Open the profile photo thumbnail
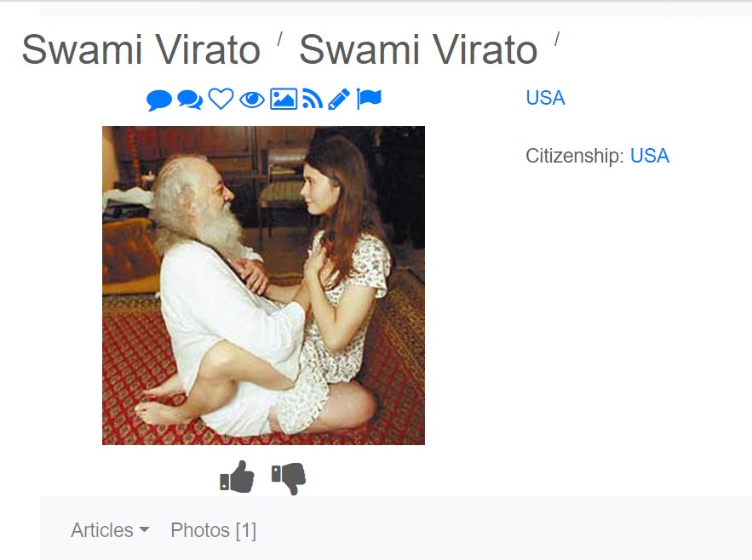The width and height of the screenshot is (752, 560). tap(263, 285)
